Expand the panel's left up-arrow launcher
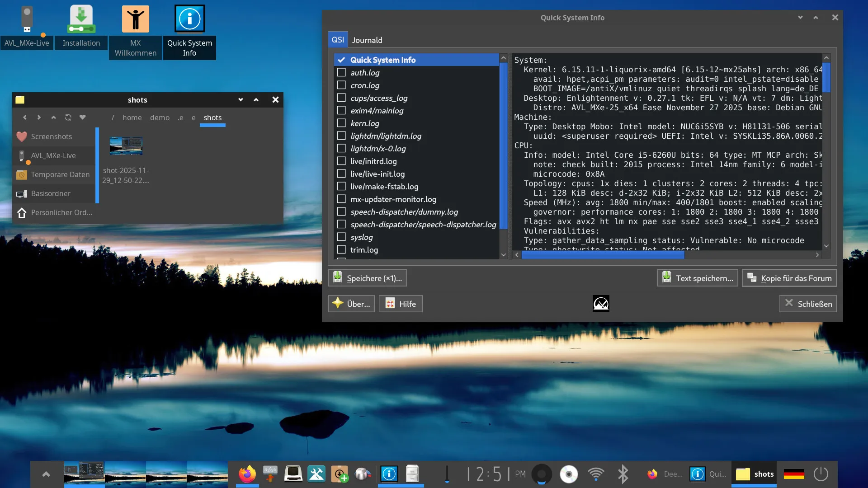 pos(46,474)
